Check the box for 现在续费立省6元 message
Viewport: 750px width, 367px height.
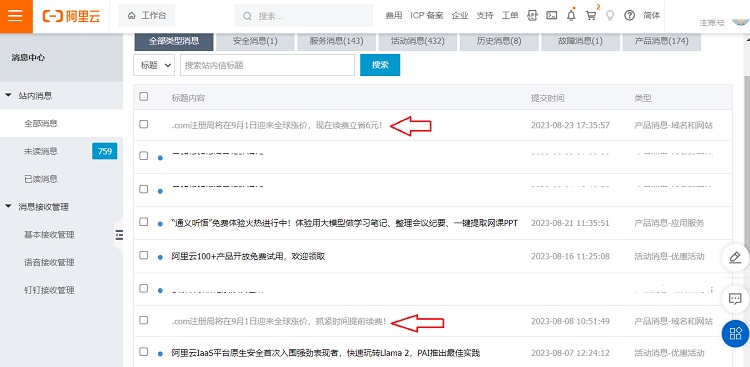143,124
